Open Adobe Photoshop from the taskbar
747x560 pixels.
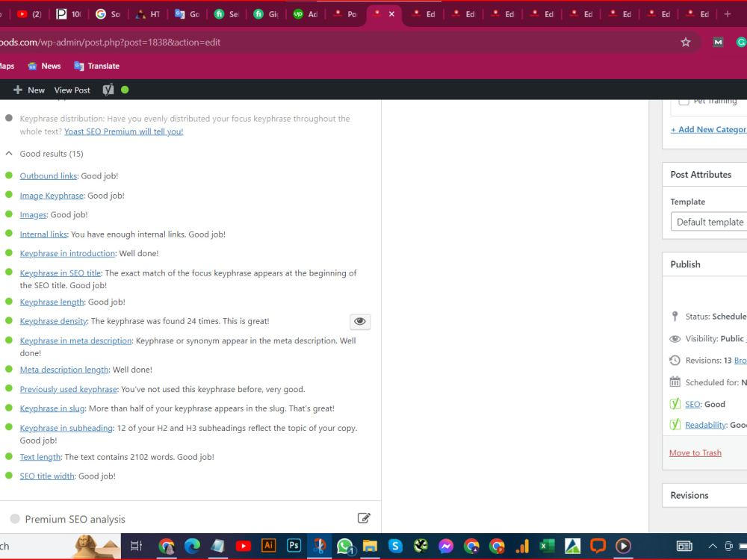point(294,546)
